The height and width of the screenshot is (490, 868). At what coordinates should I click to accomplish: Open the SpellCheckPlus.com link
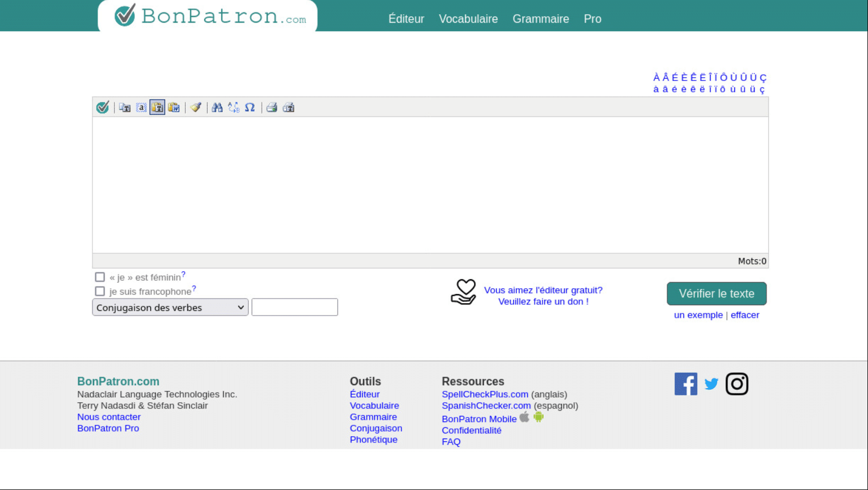coord(485,394)
